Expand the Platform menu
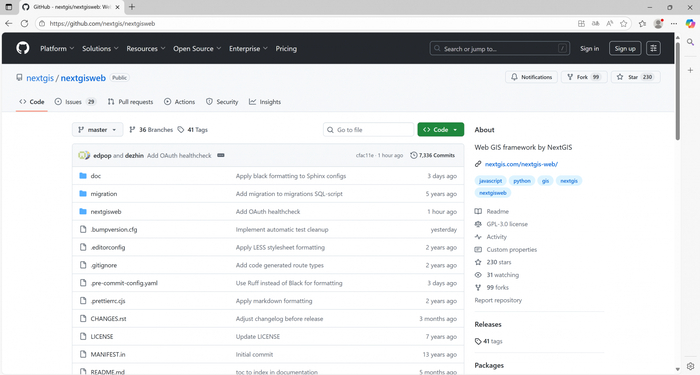The image size is (700, 375). click(57, 48)
